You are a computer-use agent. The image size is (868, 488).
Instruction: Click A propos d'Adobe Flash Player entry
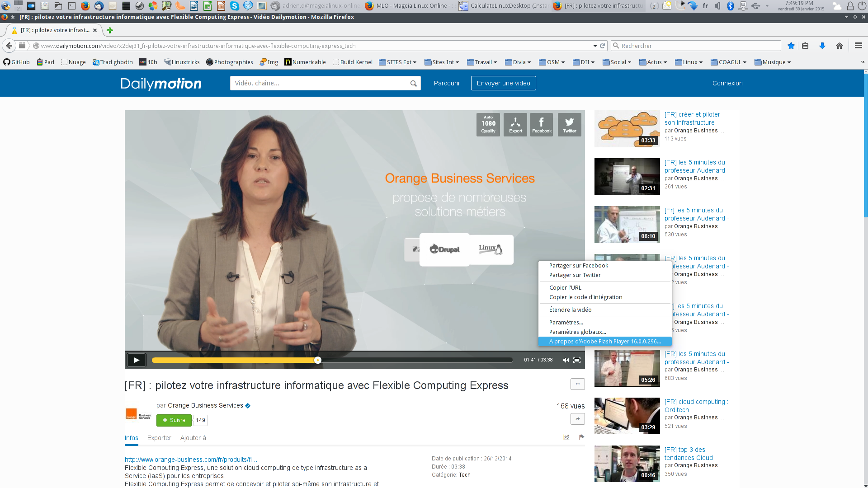(x=605, y=342)
